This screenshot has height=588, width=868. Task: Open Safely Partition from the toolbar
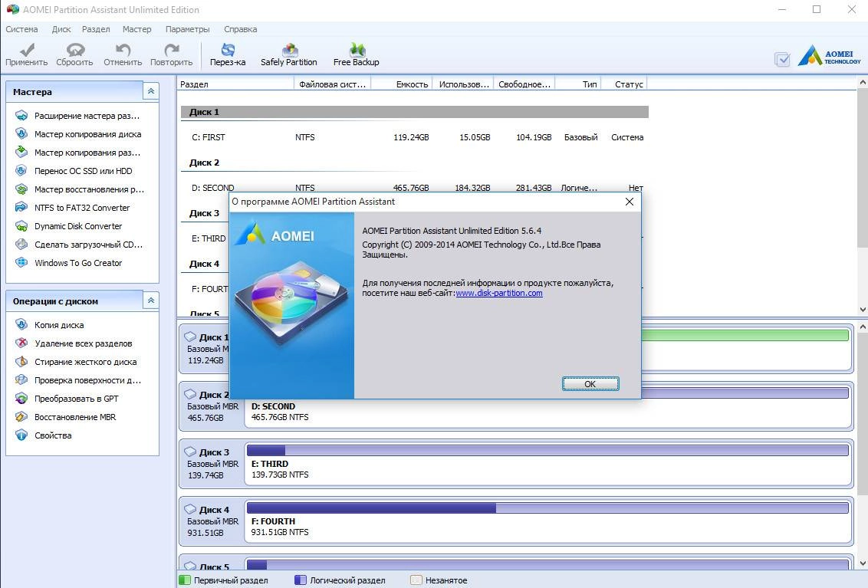click(289, 55)
